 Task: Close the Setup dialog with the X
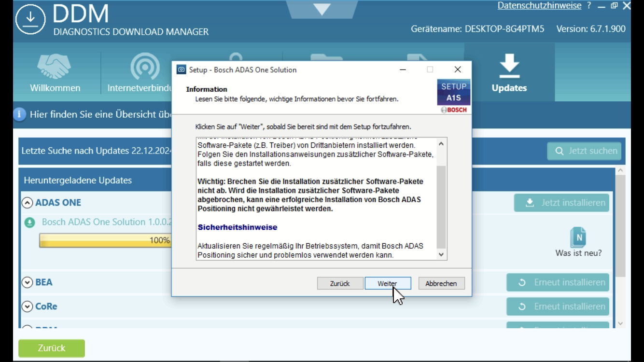point(458,70)
